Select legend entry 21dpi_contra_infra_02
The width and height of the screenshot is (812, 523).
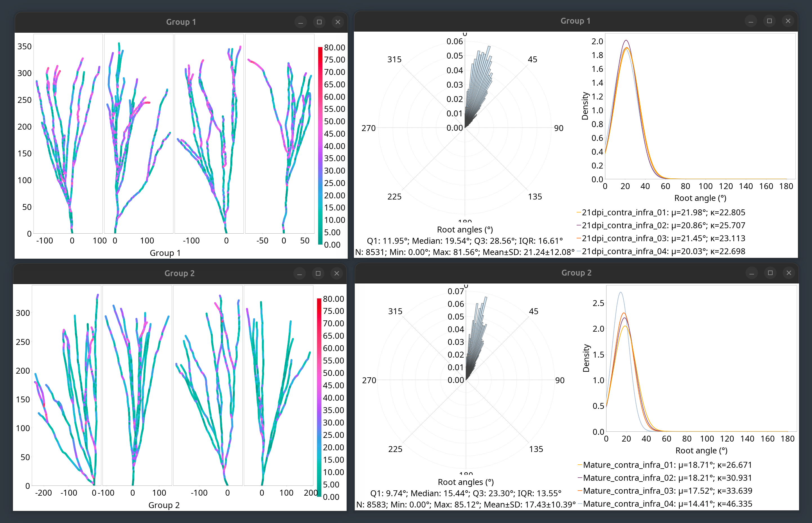661,225
